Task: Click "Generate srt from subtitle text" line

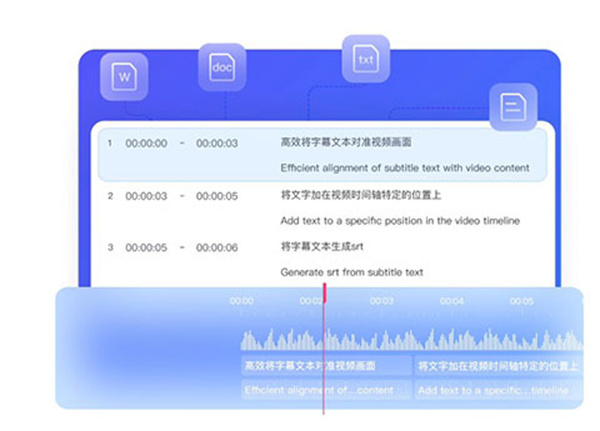Action: [x=352, y=272]
